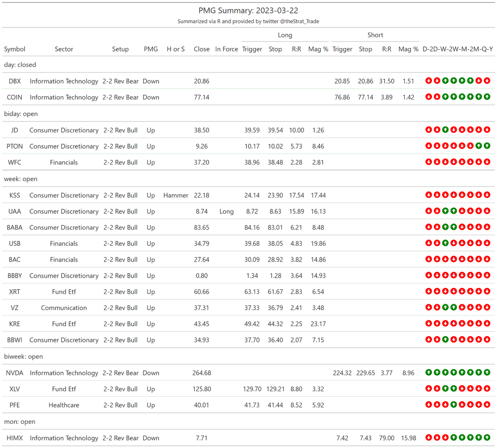Click the 31.50 R:R value in DBX row

coord(387,81)
